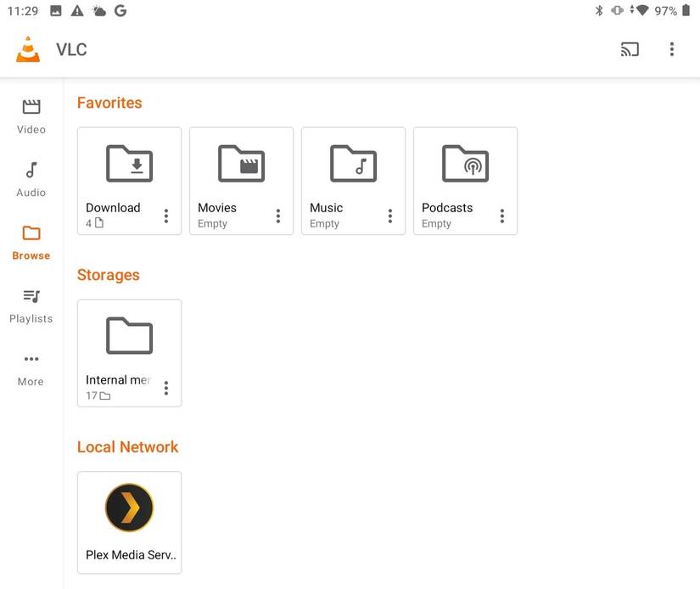Tap the Google icon in status bar
The image size is (700, 589).
tap(119, 10)
